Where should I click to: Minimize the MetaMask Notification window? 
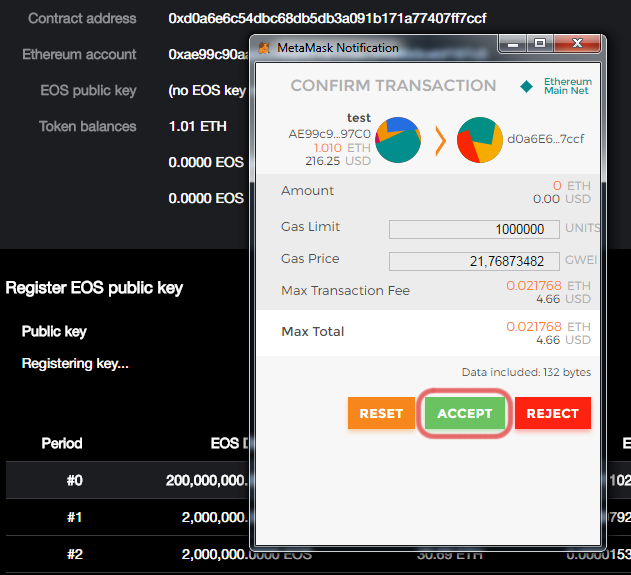tap(512, 43)
